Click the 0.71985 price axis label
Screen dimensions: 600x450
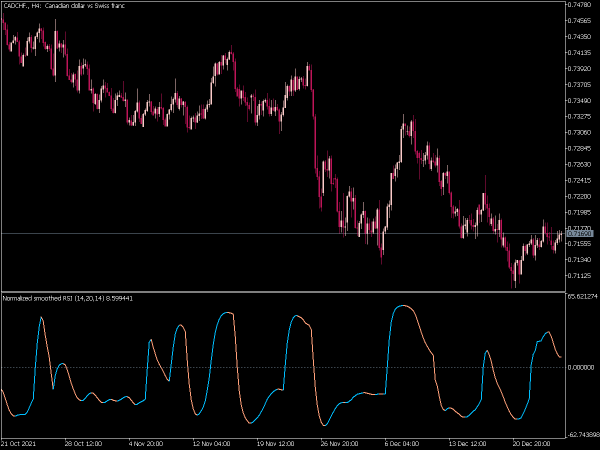coord(580,212)
